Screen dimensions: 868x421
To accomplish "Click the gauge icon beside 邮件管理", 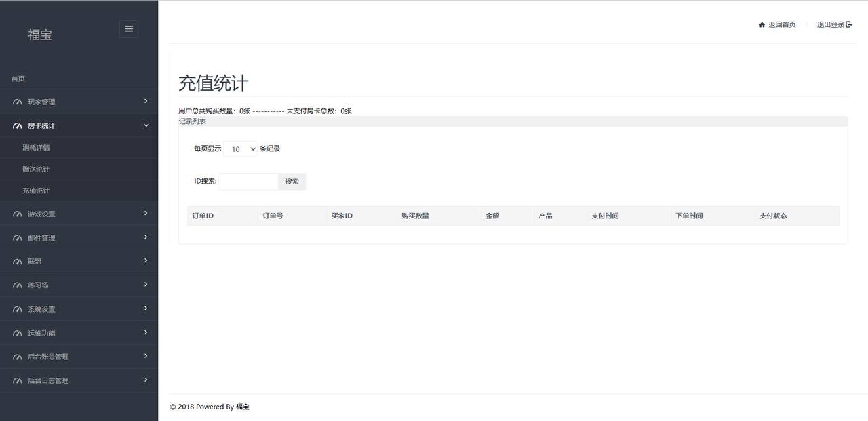I will coord(18,238).
